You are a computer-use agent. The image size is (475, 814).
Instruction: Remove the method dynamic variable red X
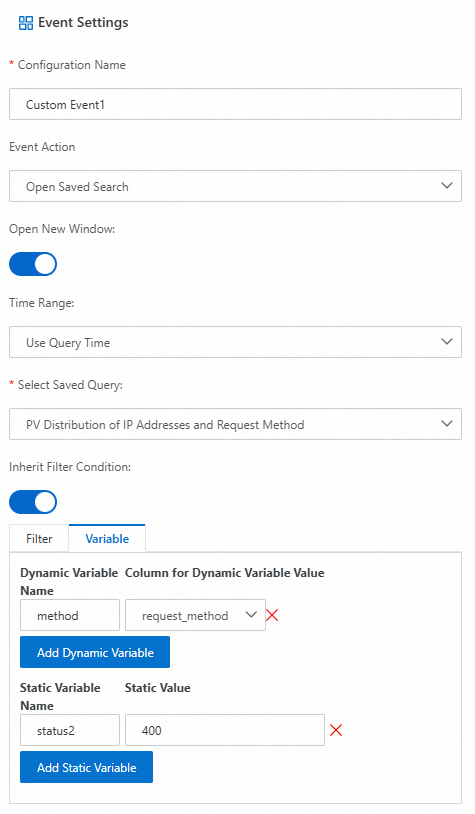(272, 615)
